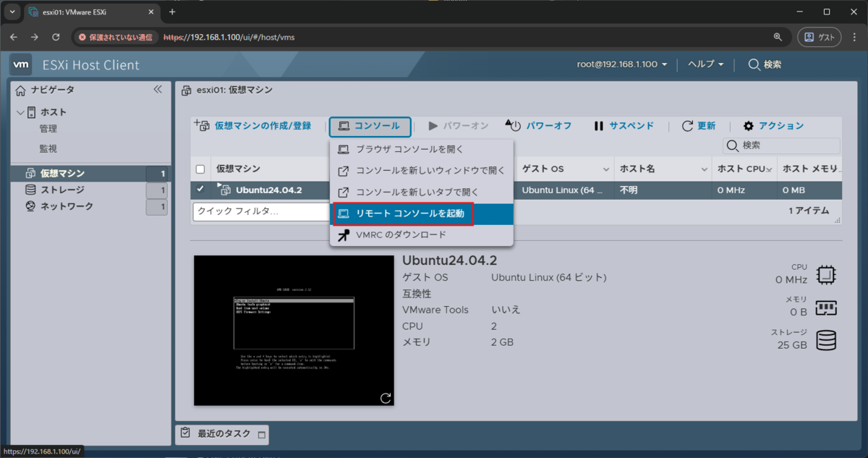Launch the remote console
The width and height of the screenshot is (868, 458).
[x=422, y=213]
